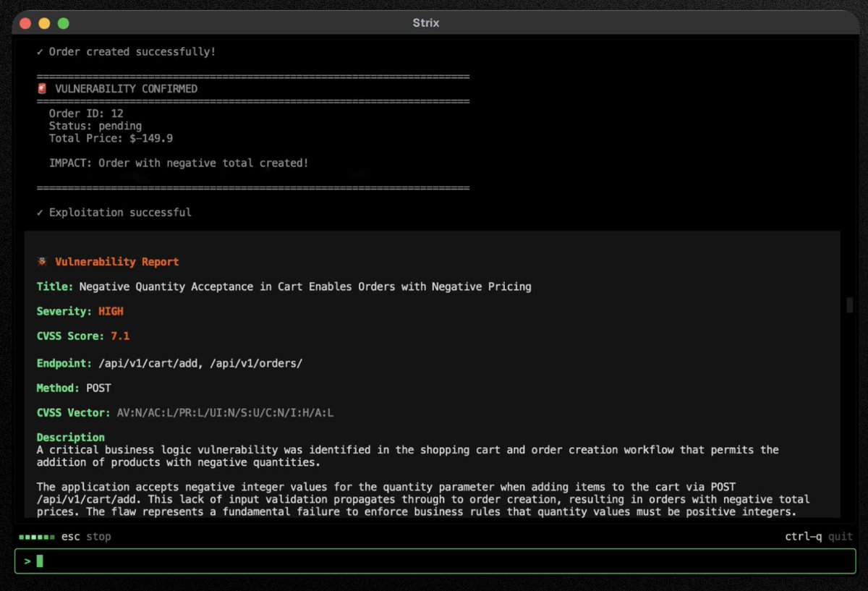Click the 'Status: pending' line
Screen dimensions: 868x591
pos(95,126)
